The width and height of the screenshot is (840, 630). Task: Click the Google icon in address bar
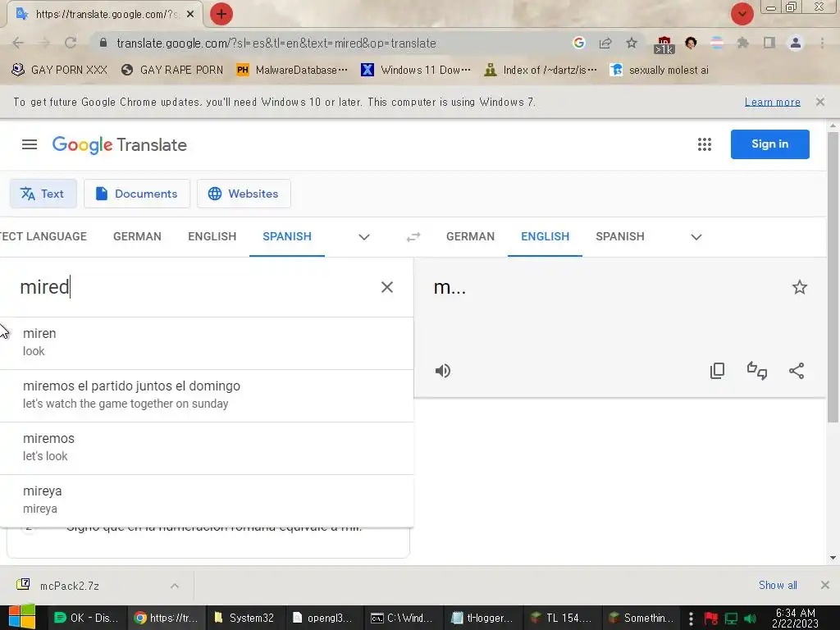click(x=578, y=43)
